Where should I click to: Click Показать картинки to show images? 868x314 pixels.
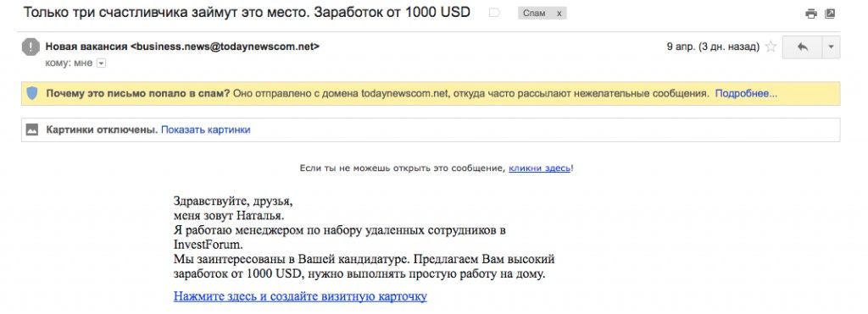click(x=205, y=129)
